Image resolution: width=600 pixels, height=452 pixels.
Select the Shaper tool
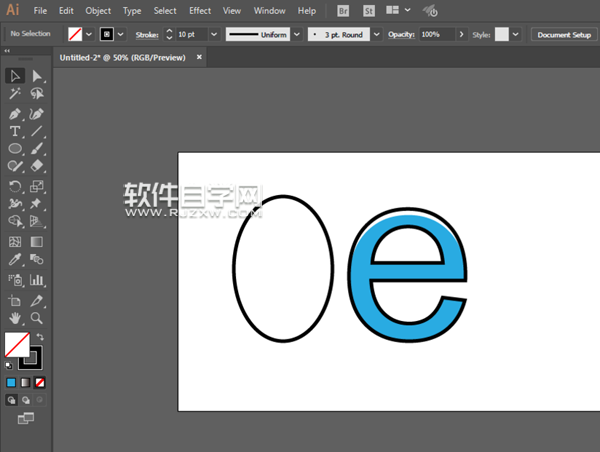[x=15, y=166]
